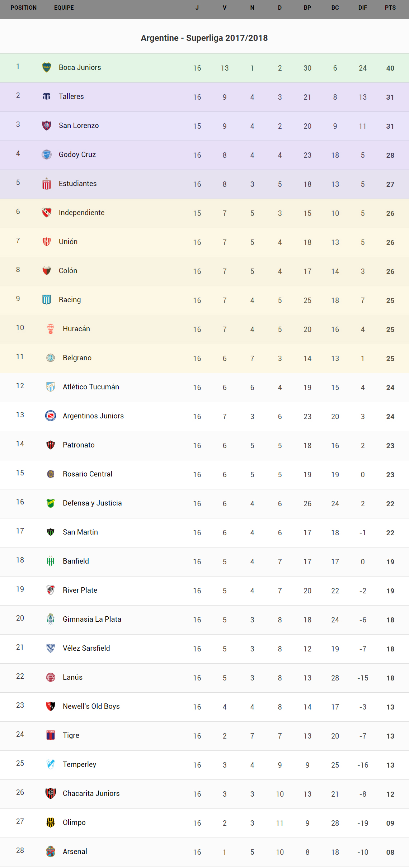Screen dimensions: 409x868
Task: Open the Atlético Tucumán team link
Action: (x=91, y=387)
